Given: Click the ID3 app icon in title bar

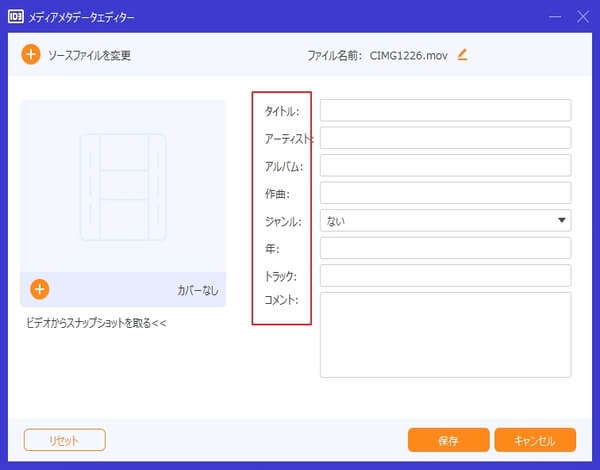Looking at the screenshot, I should [16, 16].
